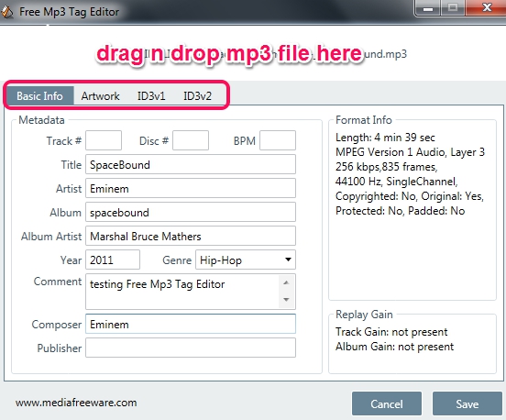Screen dimensions: 506x420
Task: Click the Album Artist field
Action: click(191, 236)
